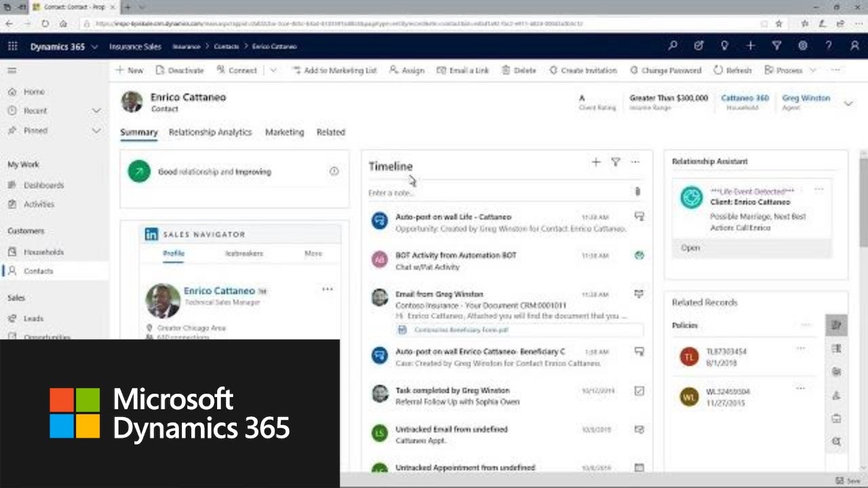Click the New button
The width and height of the screenshot is (868, 488).
(x=129, y=70)
